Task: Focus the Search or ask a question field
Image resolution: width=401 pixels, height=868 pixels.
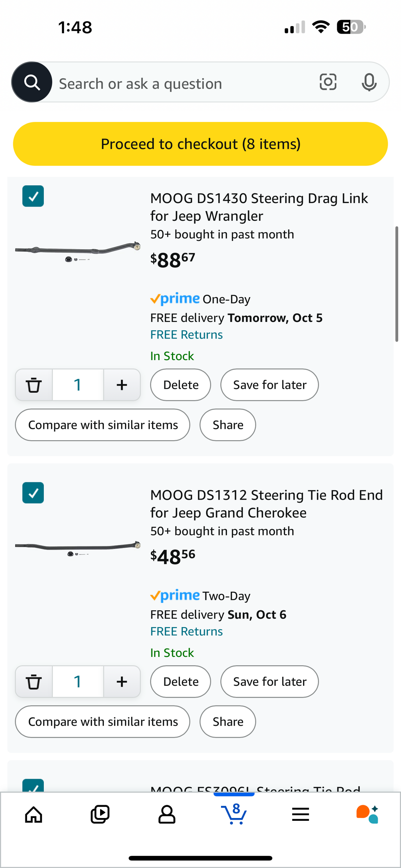Action: [181, 84]
